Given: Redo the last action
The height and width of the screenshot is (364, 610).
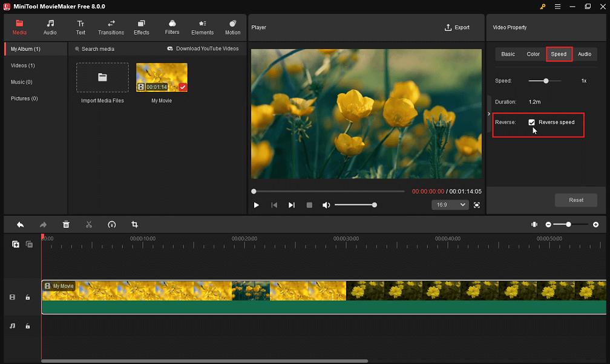Looking at the screenshot, I should [43, 225].
